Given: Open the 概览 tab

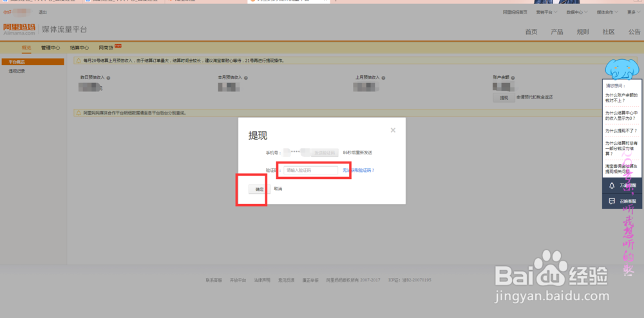Looking at the screenshot, I should point(26,48).
